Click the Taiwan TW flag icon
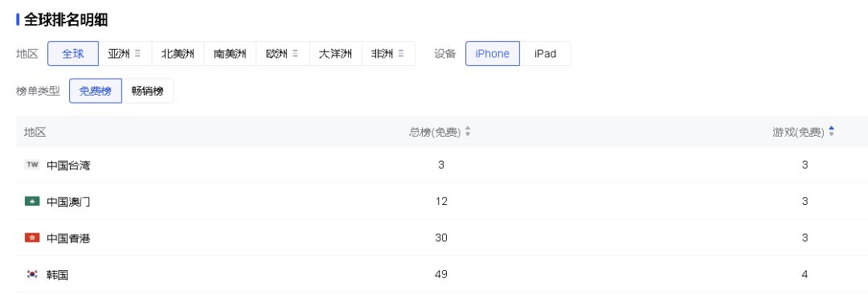The width and height of the screenshot is (868, 295). pyautogui.click(x=32, y=165)
